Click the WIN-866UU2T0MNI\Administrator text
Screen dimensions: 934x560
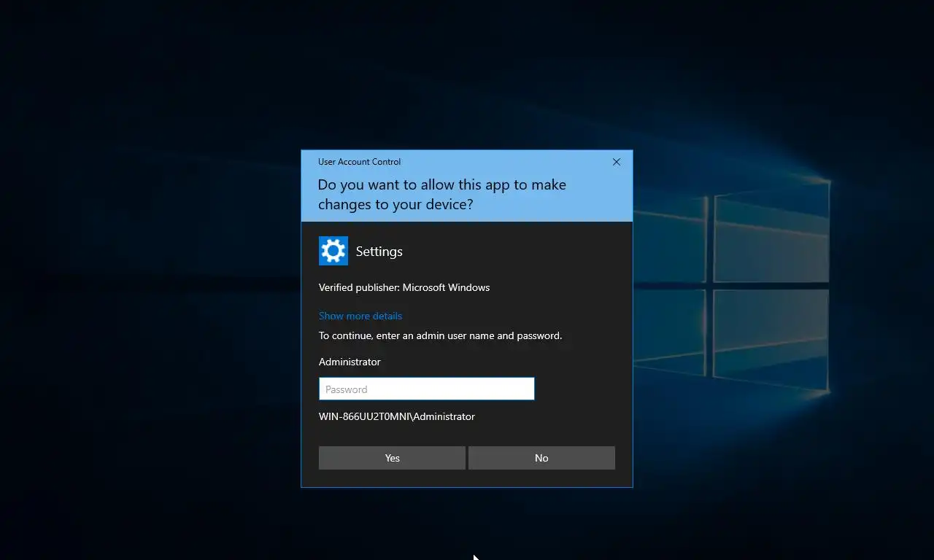tap(397, 416)
